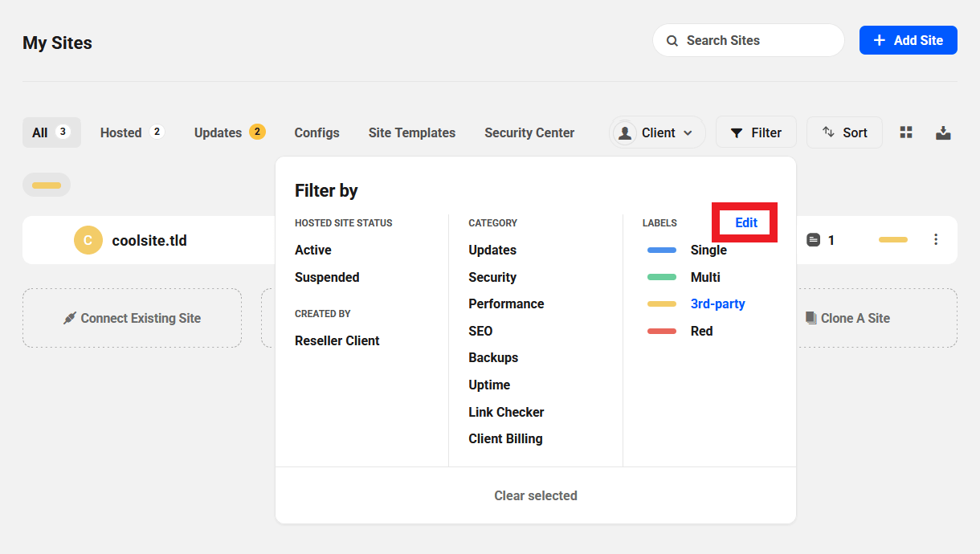This screenshot has height=554, width=980.
Task: Toggle the Active hosted status filter
Action: pyautogui.click(x=313, y=251)
